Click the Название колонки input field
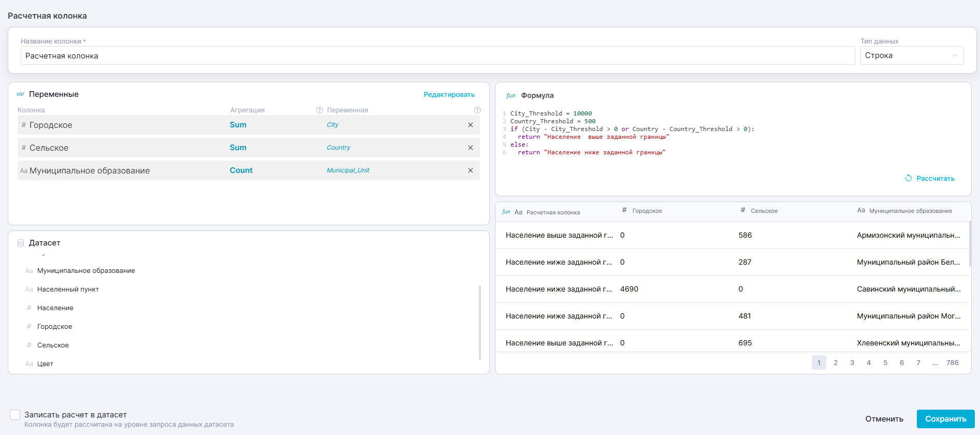980x435 pixels. coord(437,56)
